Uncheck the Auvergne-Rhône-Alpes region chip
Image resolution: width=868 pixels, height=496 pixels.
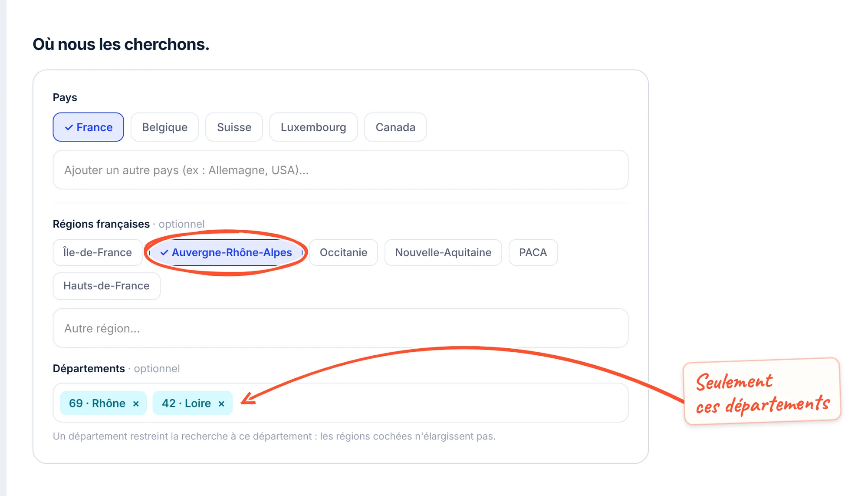(x=226, y=252)
